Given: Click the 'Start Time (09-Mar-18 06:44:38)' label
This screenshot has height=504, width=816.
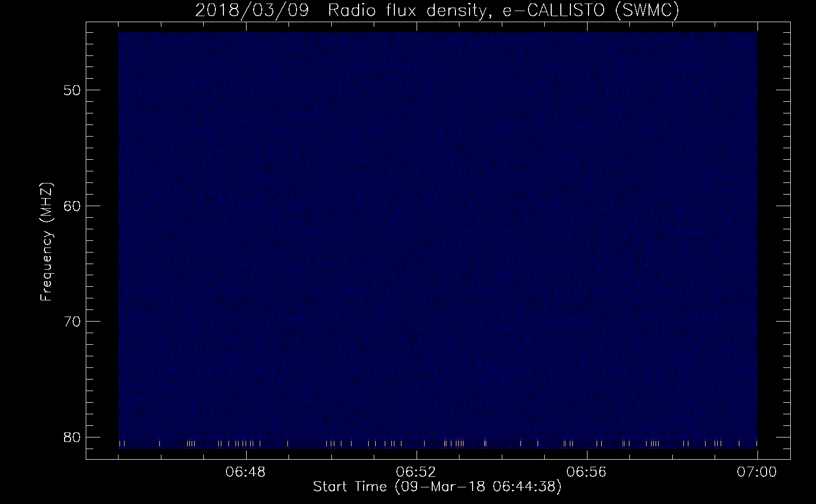Looking at the screenshot, I should tap(437, 487).
